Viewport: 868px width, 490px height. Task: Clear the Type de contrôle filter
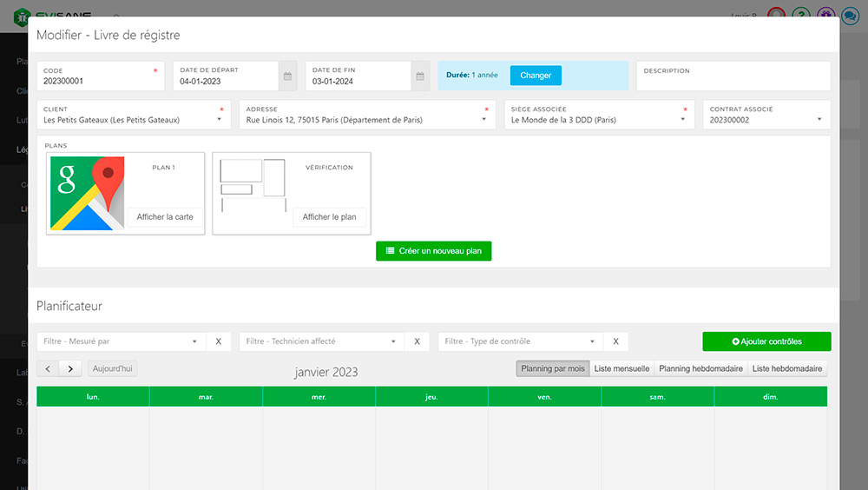(x=615, y=341)
